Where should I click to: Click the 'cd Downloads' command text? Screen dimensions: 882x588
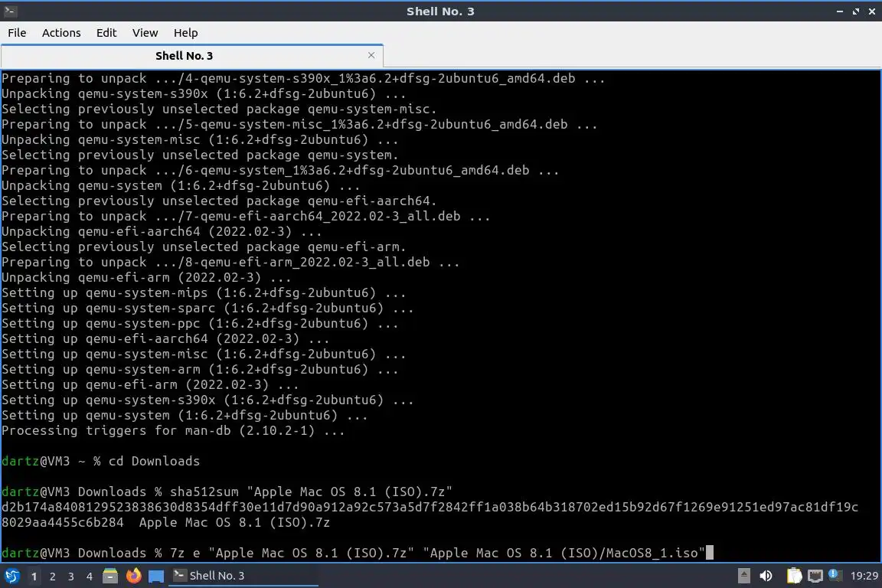(154, 461)
